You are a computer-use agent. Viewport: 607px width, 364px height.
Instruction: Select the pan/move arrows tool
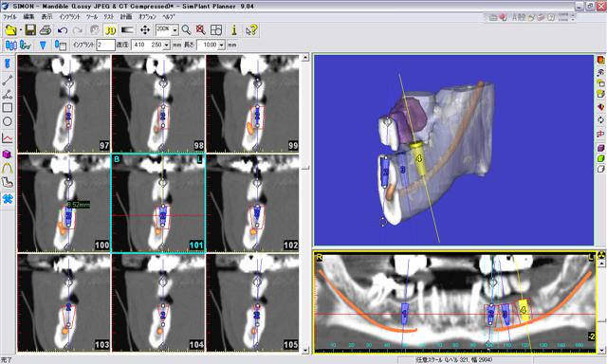coord(145,30)
